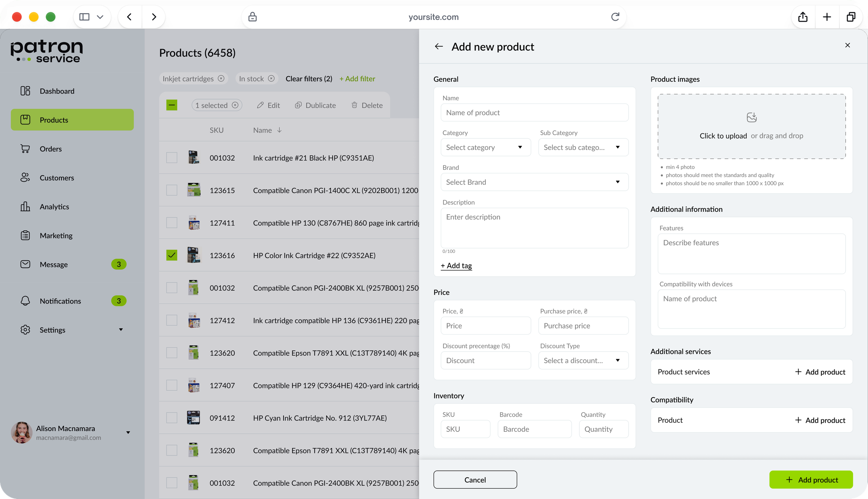Click the Delete trash action
The image size is (868, 499).
pos(367,105)
